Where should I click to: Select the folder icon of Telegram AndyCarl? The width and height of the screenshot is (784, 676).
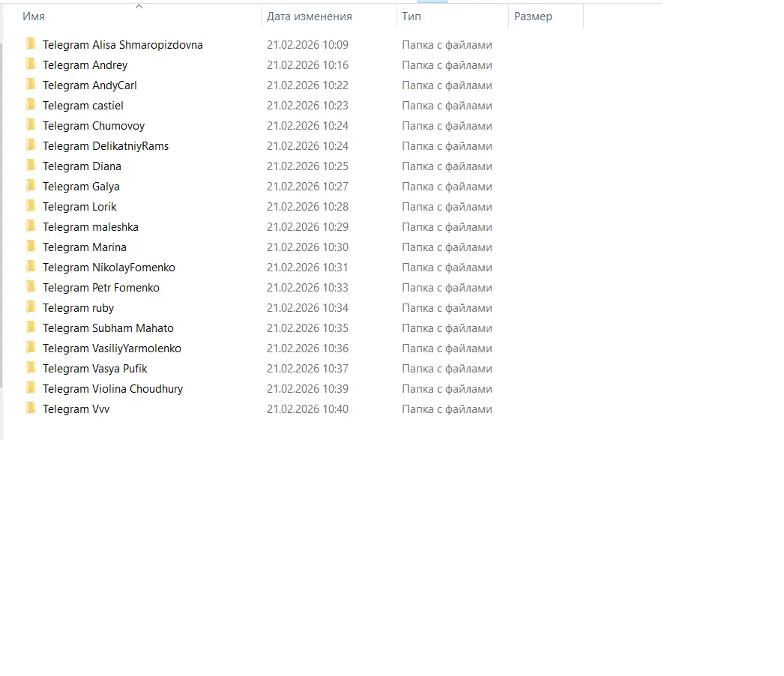pyautogui.click(x=31, y=85)
